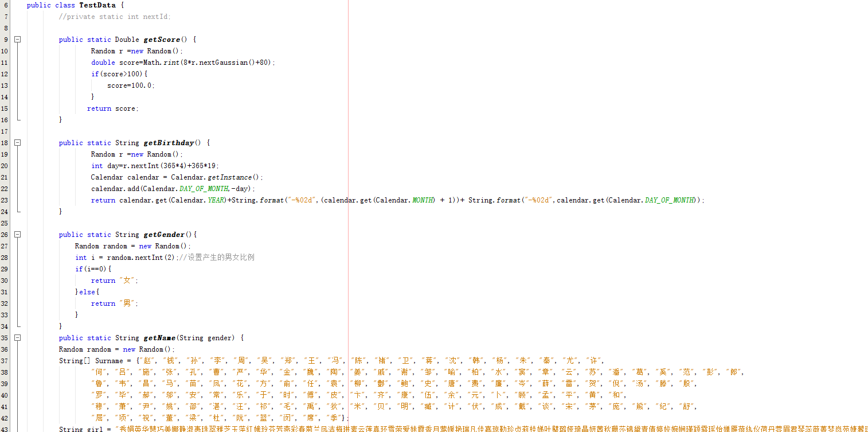Viewport: 868px width, 432px height.
Task: Collapse the getName method fold marker
Action: point(18,338)
